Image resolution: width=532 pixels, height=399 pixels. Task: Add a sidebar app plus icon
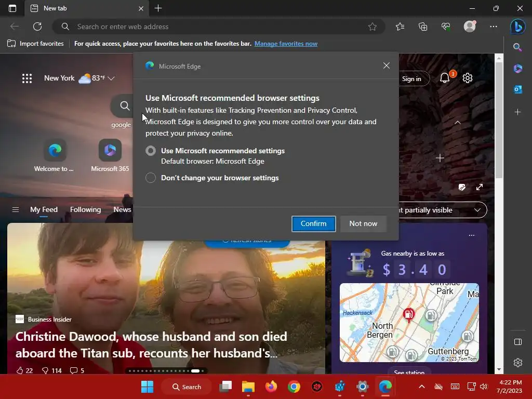[x=517, y=112]
